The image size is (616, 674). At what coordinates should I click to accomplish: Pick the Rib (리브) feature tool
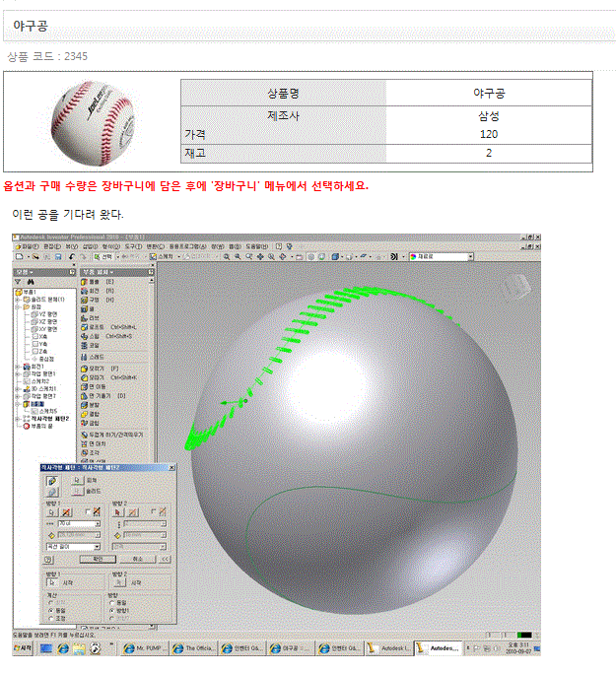[x=90, y=318]
